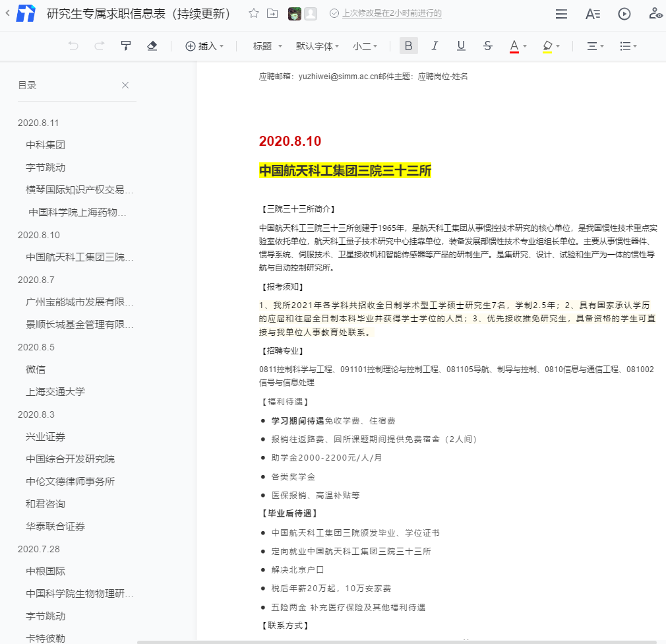Go to 中国综合开发研究院 outline entry
The height and width of the screenshot is (644, 666).
[x=70, y=459]
